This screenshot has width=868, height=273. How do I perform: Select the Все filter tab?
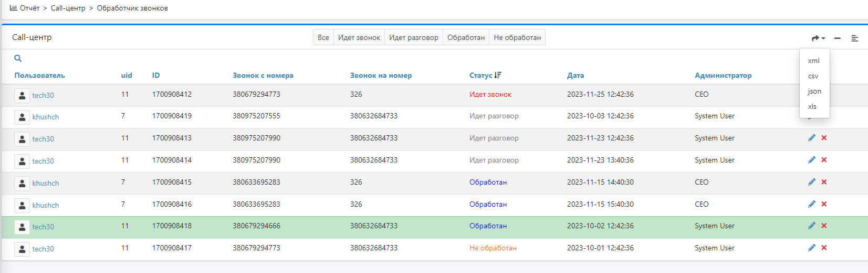pos(323,37)
